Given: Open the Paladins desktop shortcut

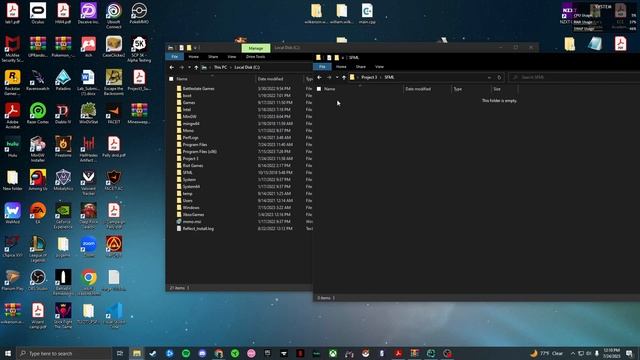Looking at the screenshot, I should pyautogui.click(x=63, y=80).
